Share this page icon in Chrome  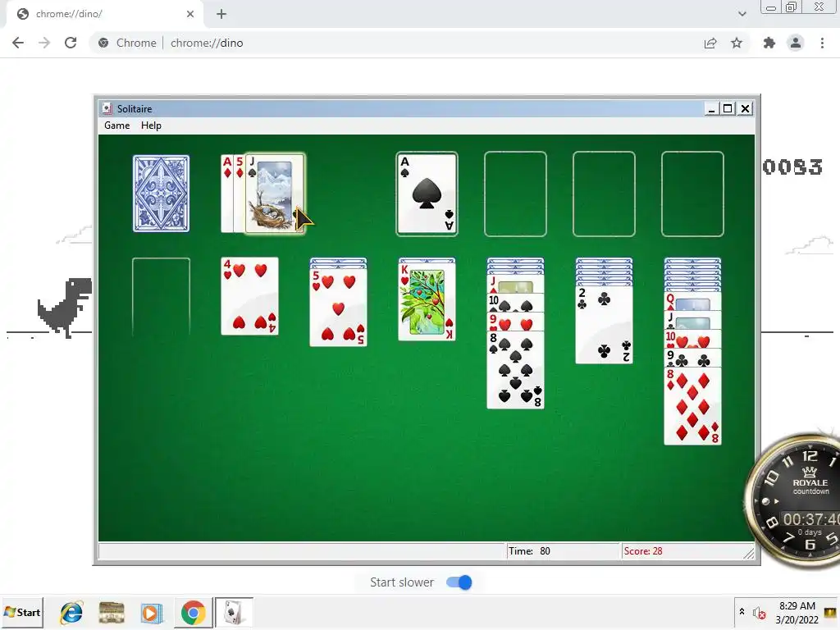(710, 43)
